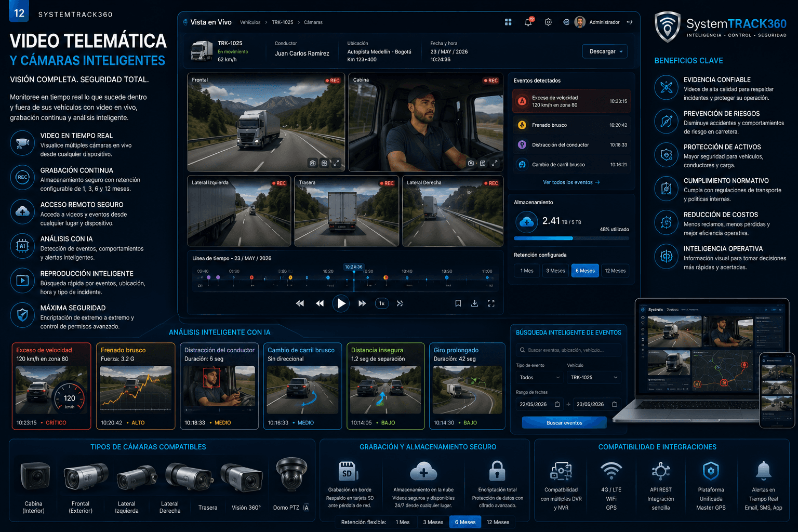Expand the Tipo de evento dropdown

pyautogui.click(x=540, y=378)
